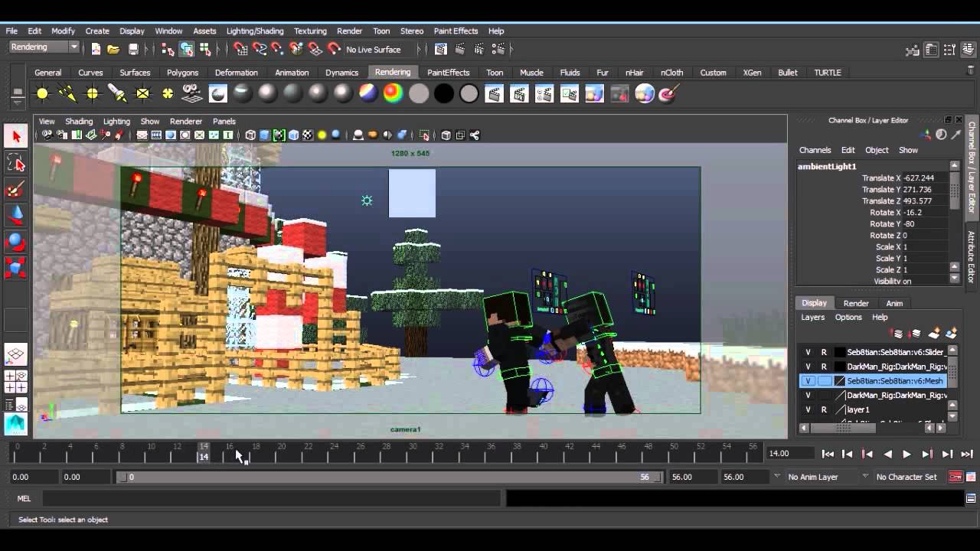Toggle visibility V of Seb8tian Slider layer
Image resolution: width=980 pixels, height=551 pixels.
click(808, 352)
